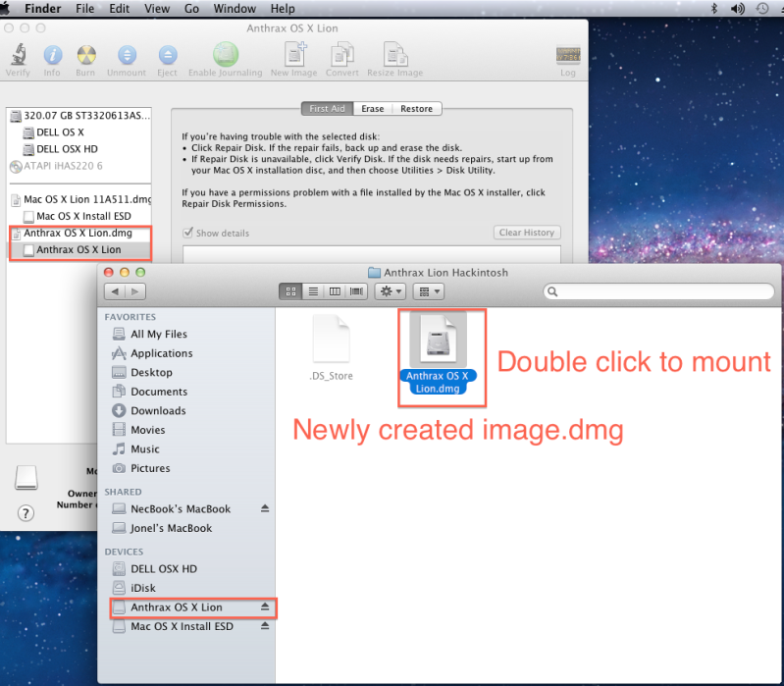Image resolution: width=784 pixels, height=686 pixels.
Task: Go forward in the Finder window
Action: click(x=135, y=291)
